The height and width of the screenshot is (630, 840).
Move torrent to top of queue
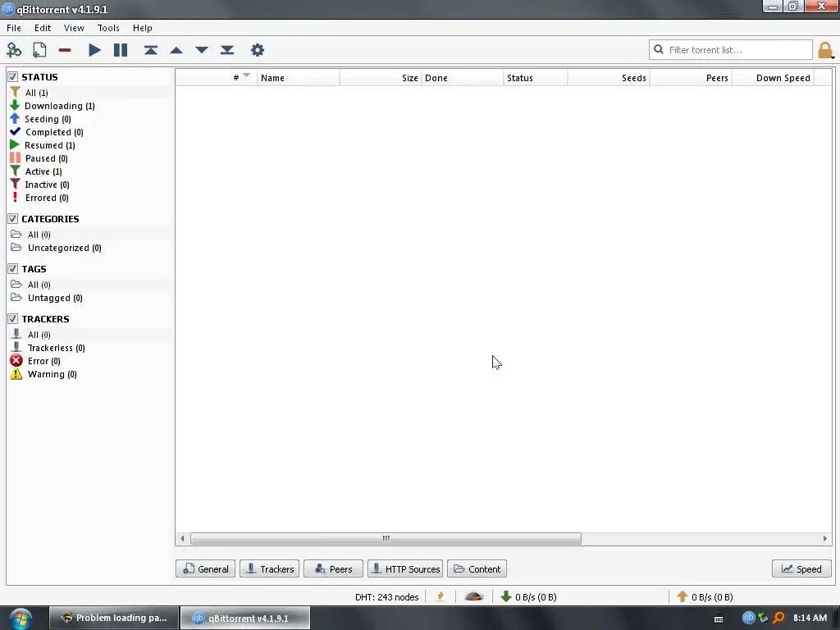(x=151, y=50)
